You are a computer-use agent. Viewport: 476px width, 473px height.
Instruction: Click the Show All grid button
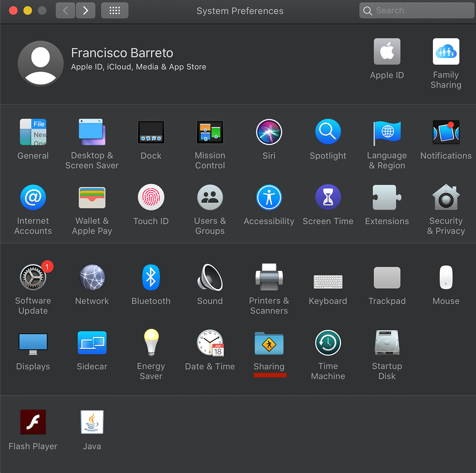pos(115,11)
